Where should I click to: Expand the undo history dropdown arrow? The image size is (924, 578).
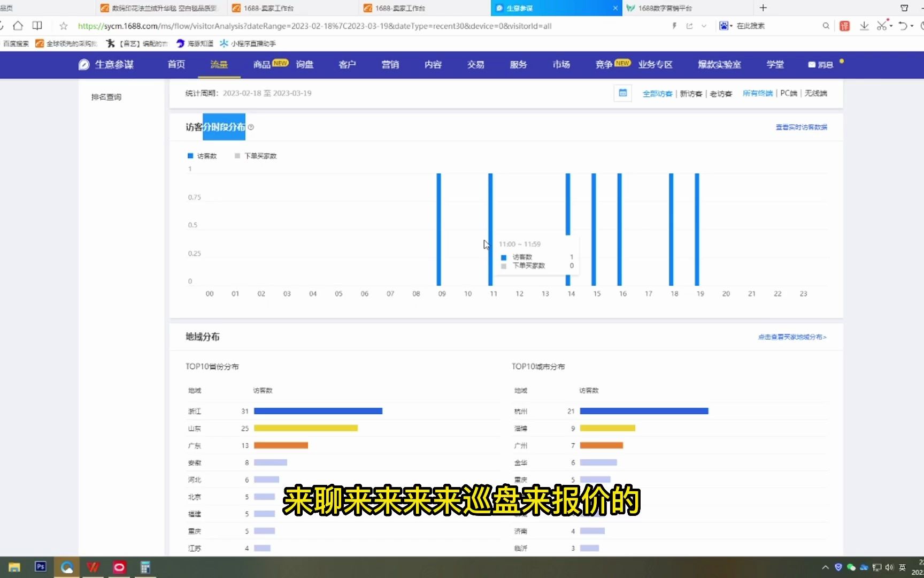point(912,26)
